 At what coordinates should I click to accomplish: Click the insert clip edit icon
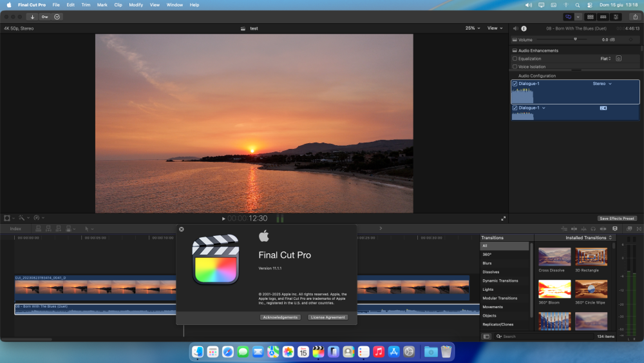pyautogui.click(x=48, y=229)
